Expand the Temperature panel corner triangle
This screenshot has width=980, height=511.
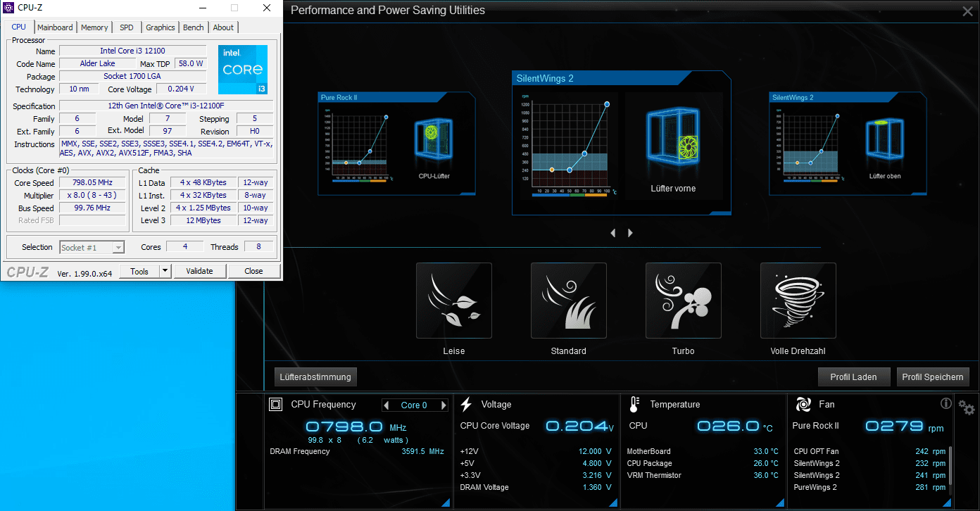tap(779, 502)
